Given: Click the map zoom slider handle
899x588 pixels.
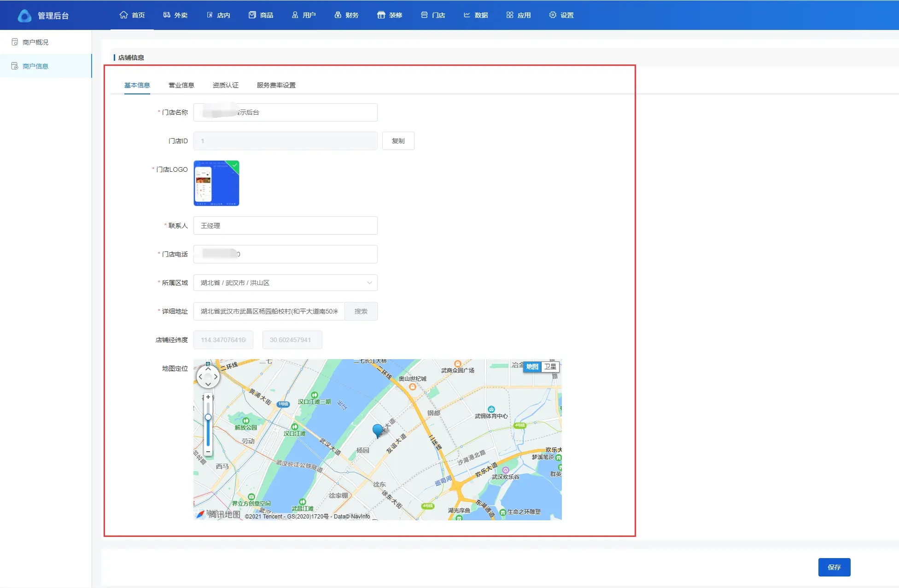Looking at the screenshot, I should click(208, 417).
